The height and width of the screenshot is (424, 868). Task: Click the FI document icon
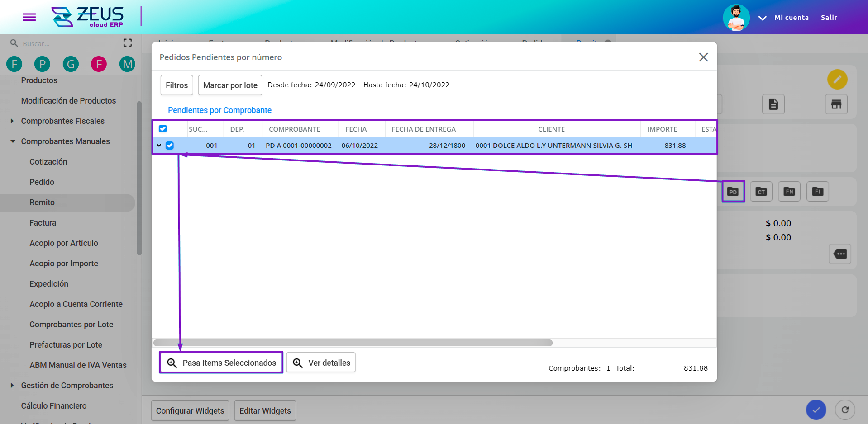(x=817, y=192)
